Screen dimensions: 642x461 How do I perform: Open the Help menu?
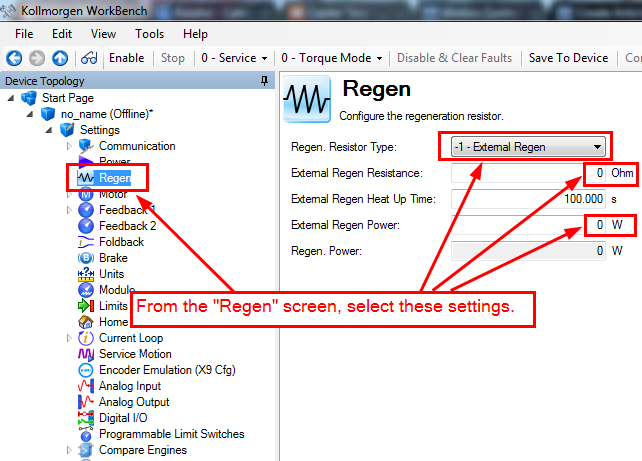(x=195, y=34)
